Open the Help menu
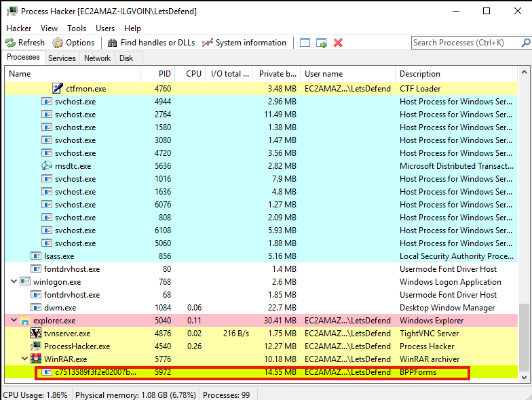Screen dimensions: 532x400 [x=132, y=28]
